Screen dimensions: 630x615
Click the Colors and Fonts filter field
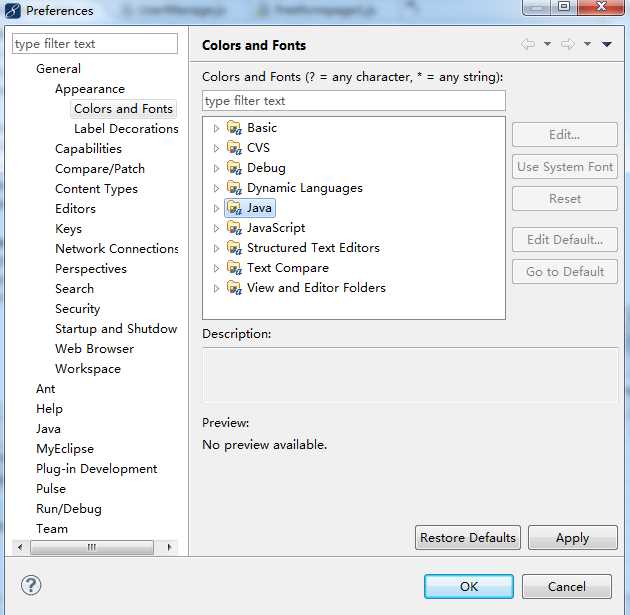click(354, 100)
